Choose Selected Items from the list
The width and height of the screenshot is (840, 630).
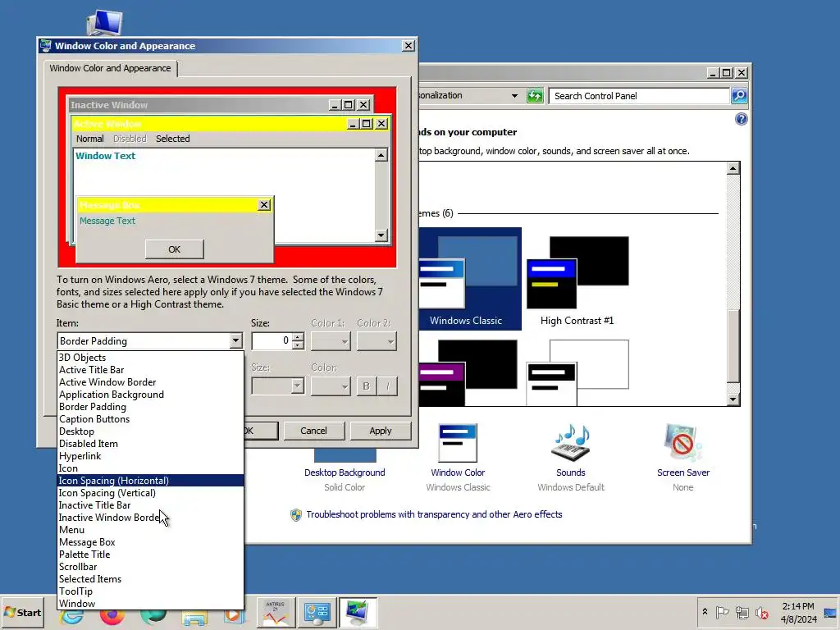pyautogui.click(x=151, y=579)
